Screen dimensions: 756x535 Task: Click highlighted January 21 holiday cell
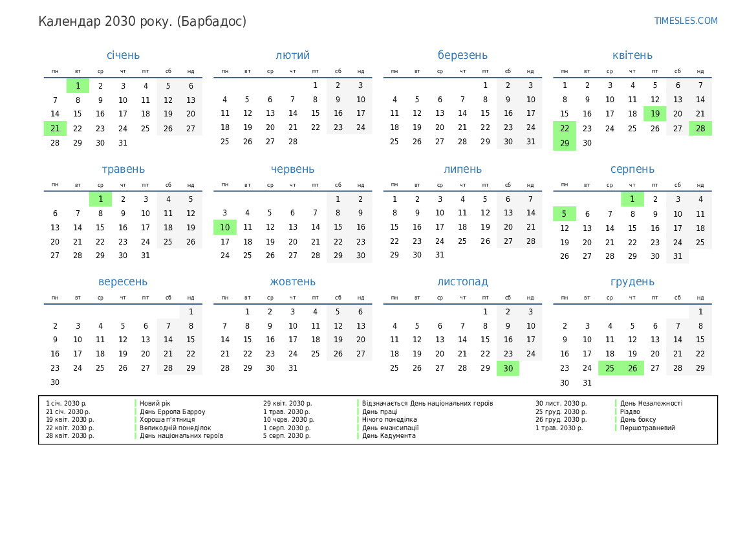coord(55,128)
